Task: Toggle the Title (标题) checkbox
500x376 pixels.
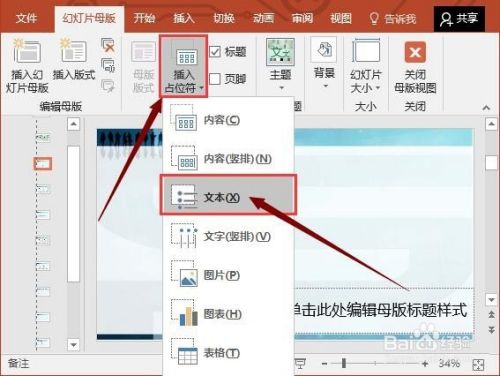Action: (x=215, y=51)
